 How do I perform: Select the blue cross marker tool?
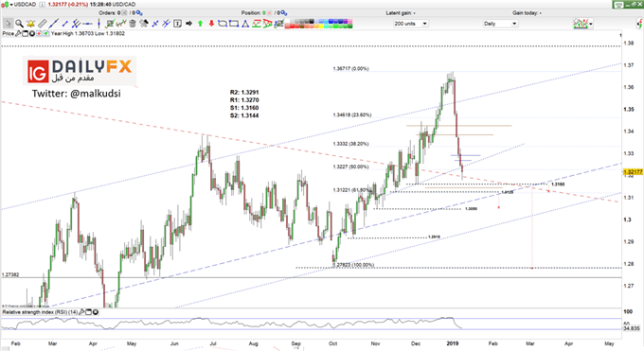[154, 24]
